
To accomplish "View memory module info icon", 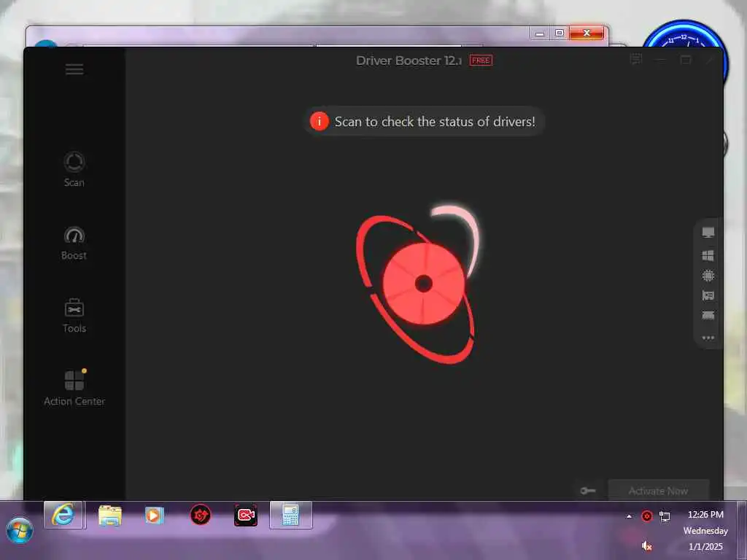I will 708,315.
